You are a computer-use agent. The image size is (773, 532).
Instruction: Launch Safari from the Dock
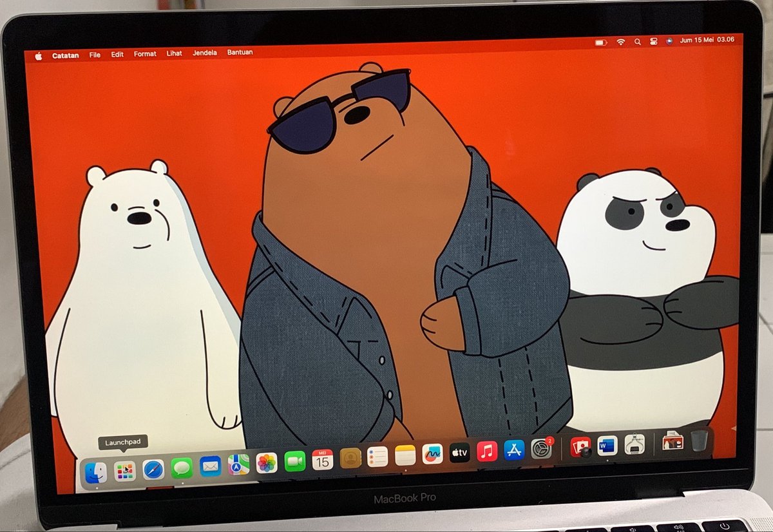[x=153, y=470]
